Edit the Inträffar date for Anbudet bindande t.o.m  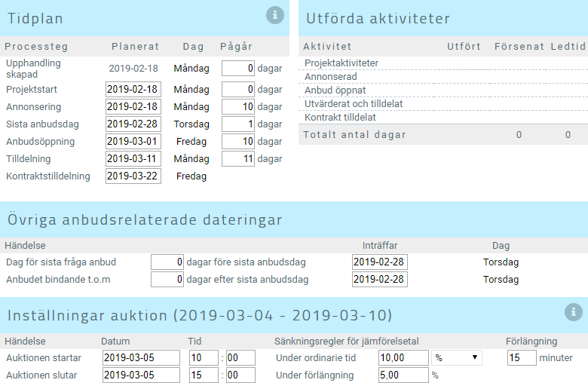379,280
